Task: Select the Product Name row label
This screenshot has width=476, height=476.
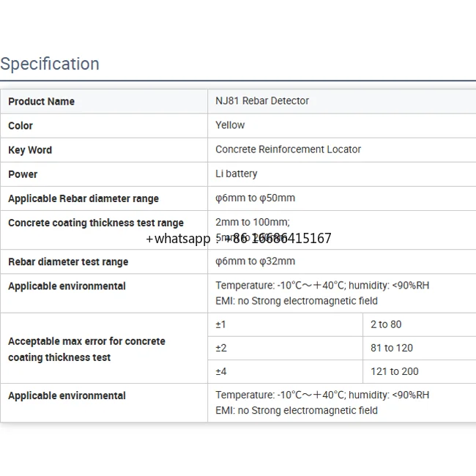Action: 41,101
